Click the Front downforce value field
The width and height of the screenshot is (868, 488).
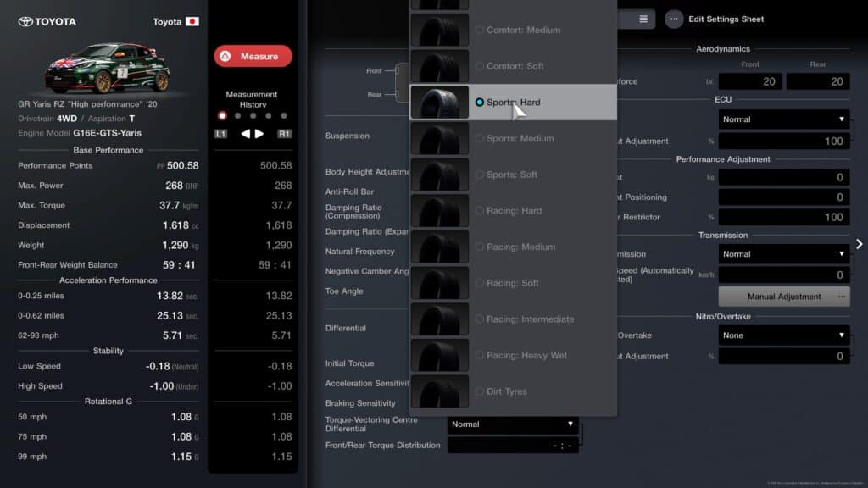pyautogui.click(x=752, y=80)
